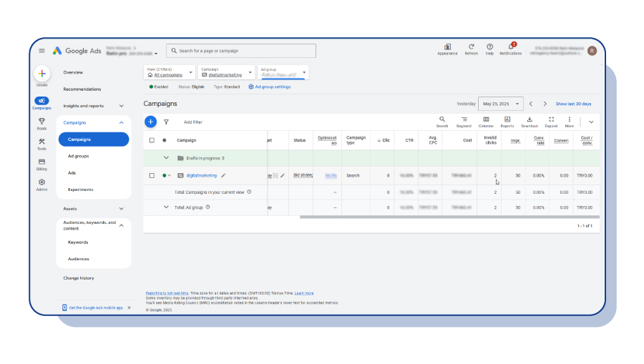Open Keywords in the left menu
This screenshot has height=364, width=644.
coord(78,242)
